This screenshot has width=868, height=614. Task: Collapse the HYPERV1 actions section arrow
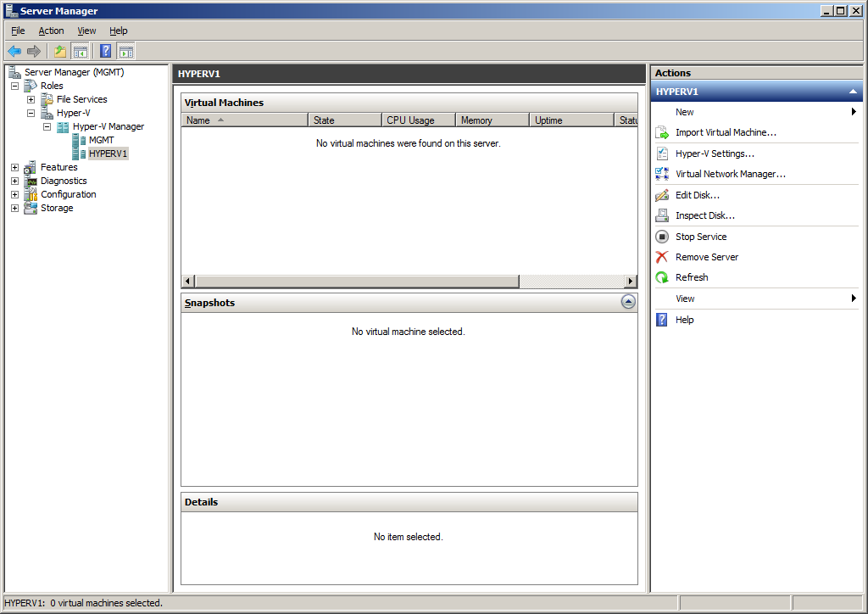coord(853,92)
